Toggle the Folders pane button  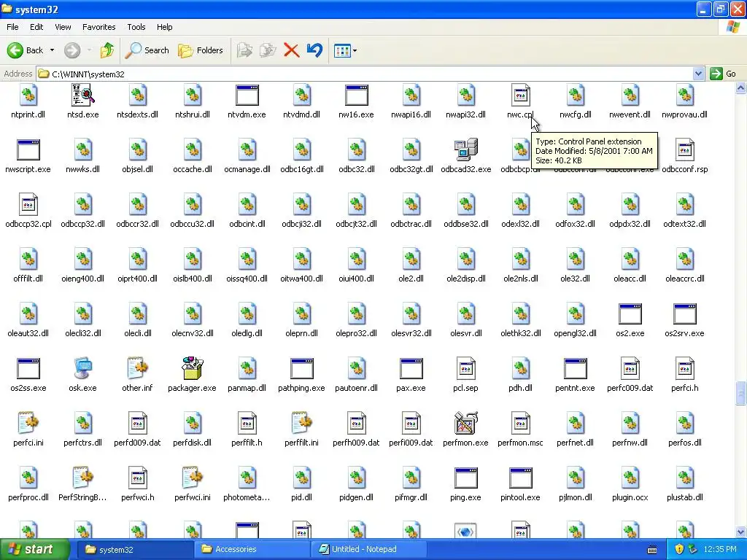[x=201, y=50]
